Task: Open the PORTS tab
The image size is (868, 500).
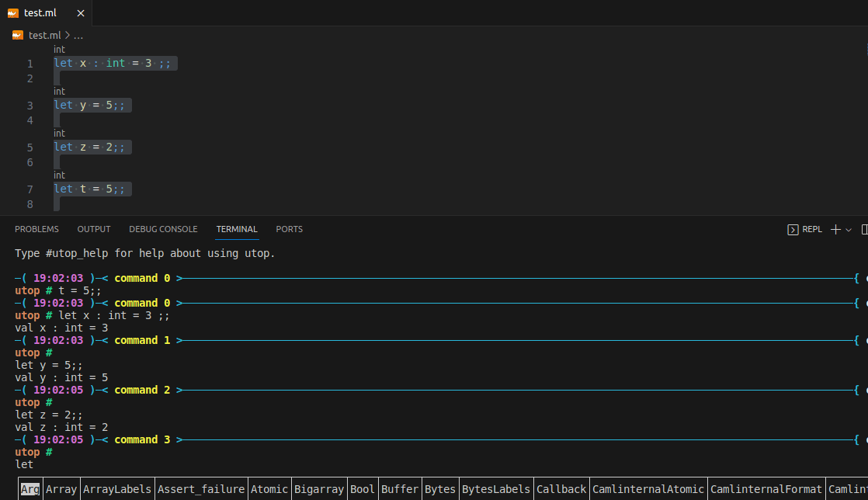Action: pyautogui.click(x=289, y=229)
